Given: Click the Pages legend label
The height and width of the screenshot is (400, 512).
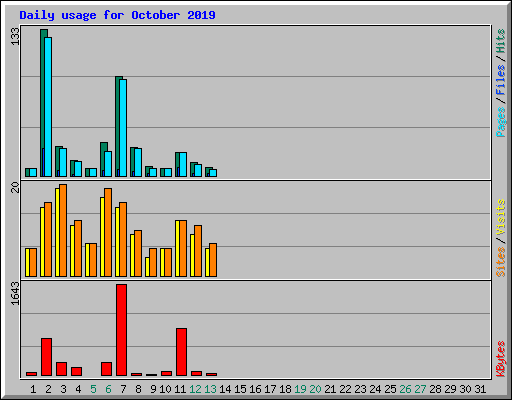Looking at the screenshot, I should (x=501, y=122).
